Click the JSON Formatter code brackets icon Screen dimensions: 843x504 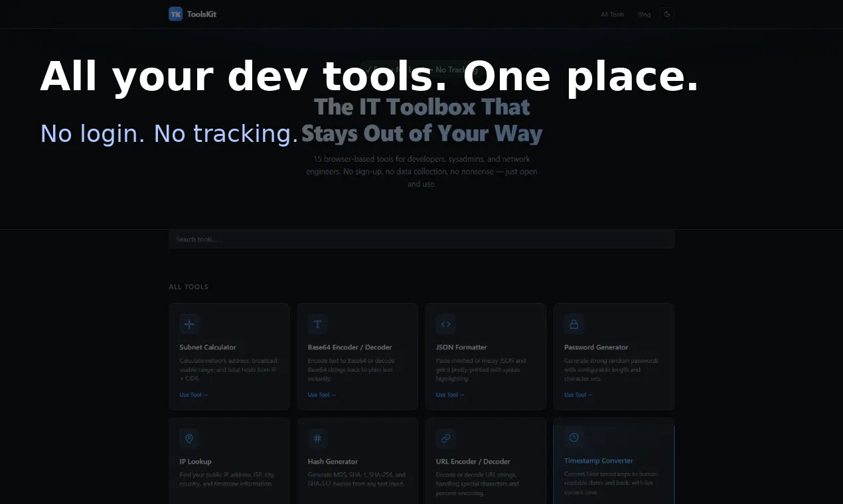445,324
